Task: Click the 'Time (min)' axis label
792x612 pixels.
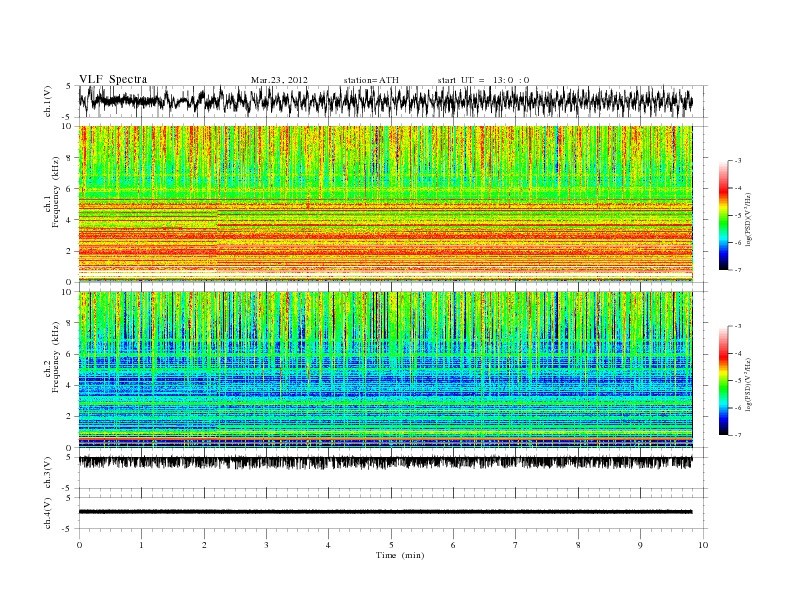Action: [x=400, y=555]
